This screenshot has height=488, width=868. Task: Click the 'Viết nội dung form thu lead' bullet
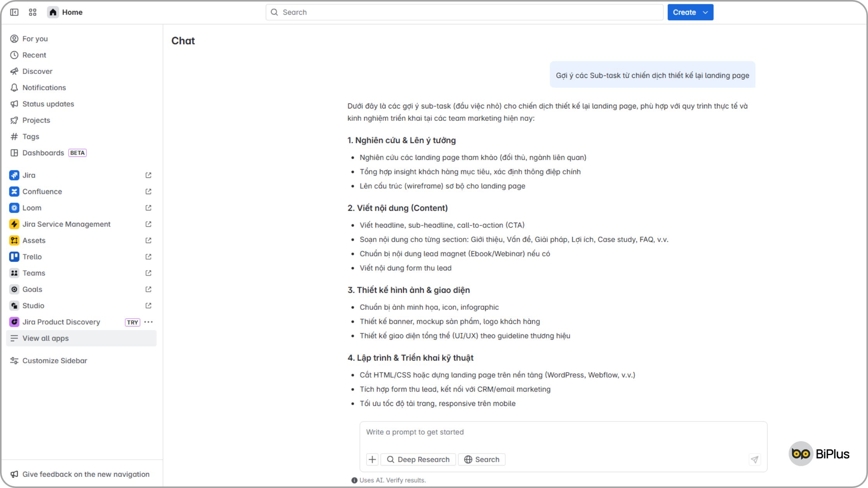pyautogui.click(x=406, y=268)
